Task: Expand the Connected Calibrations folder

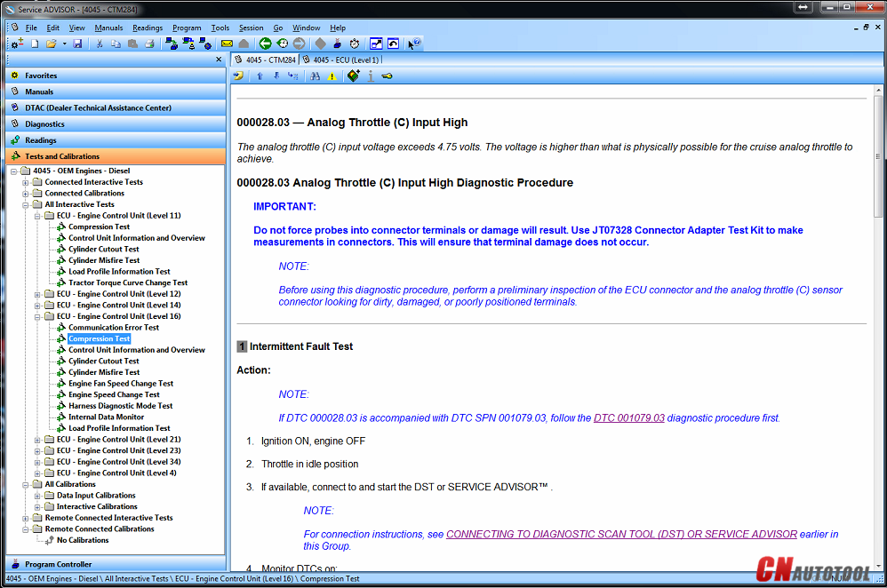Action: pyautogui.click(x=26, y=194)
